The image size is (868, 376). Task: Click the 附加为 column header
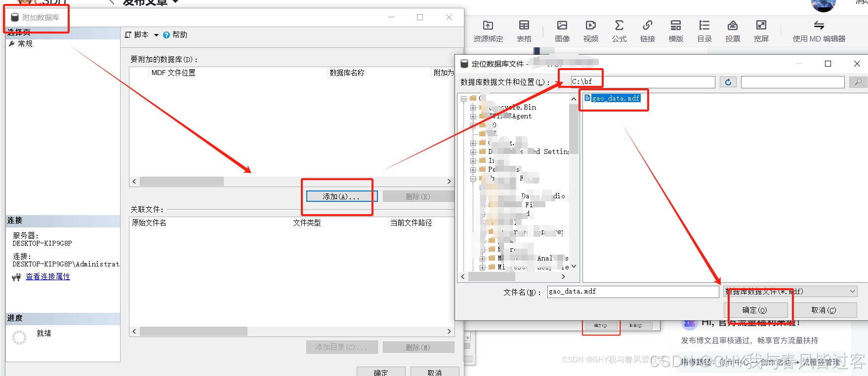pos(444,73)
